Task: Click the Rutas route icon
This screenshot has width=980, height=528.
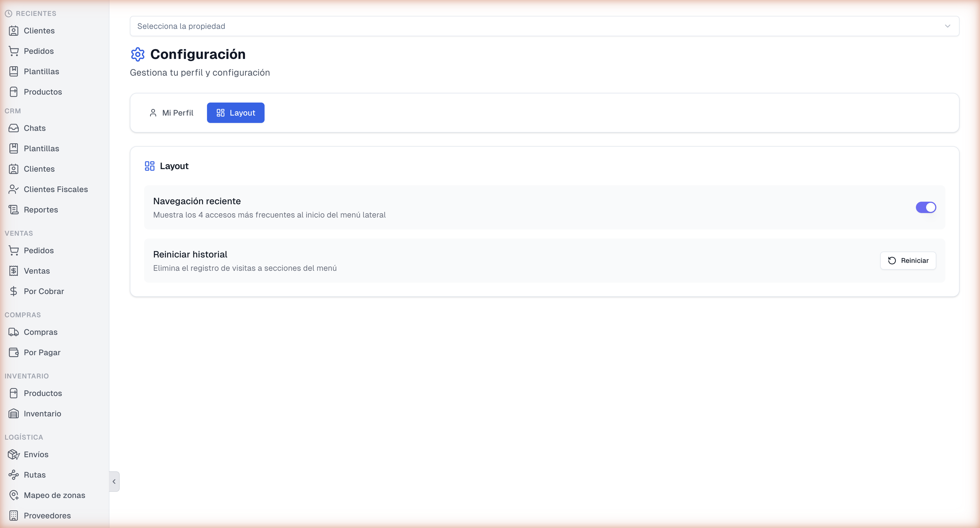Action: click(14, 475)
